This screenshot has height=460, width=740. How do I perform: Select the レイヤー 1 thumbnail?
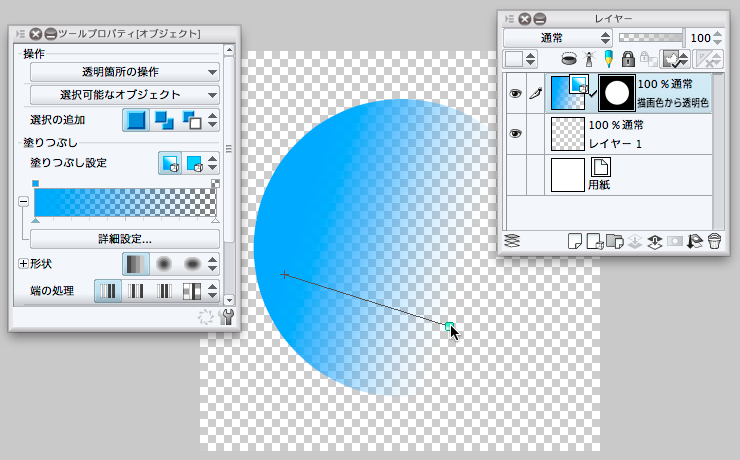point(568,134)
